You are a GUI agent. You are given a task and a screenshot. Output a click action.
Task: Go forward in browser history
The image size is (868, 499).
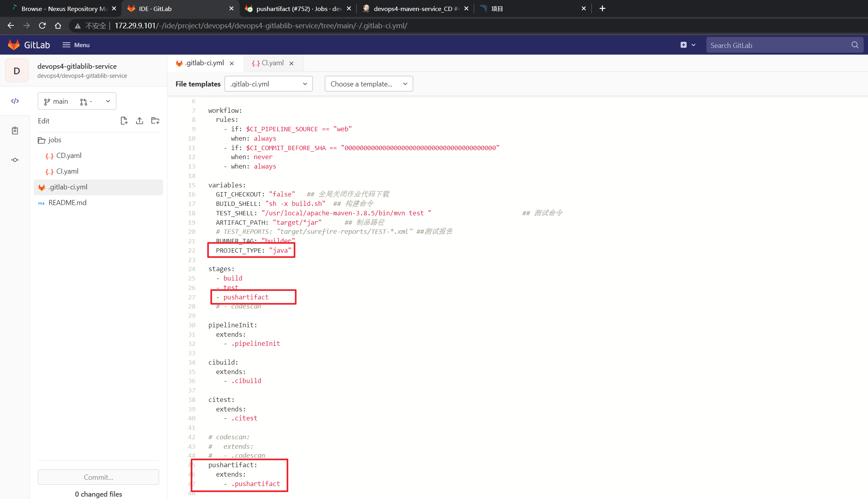[26, 26]
